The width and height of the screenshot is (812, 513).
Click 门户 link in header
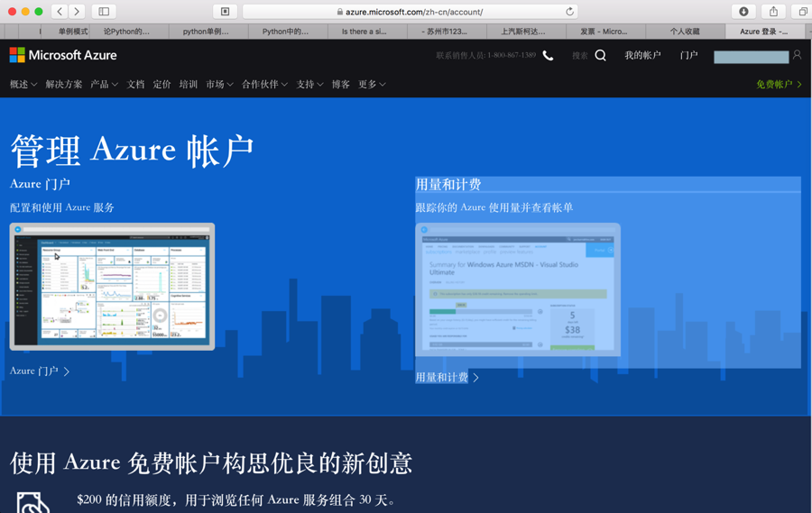tap(688, 55)
